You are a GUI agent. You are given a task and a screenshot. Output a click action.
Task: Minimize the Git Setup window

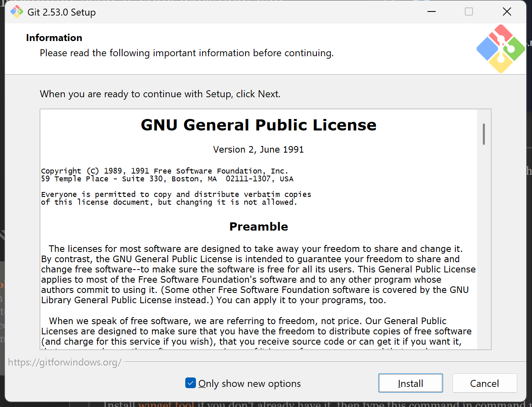point(432,11)
